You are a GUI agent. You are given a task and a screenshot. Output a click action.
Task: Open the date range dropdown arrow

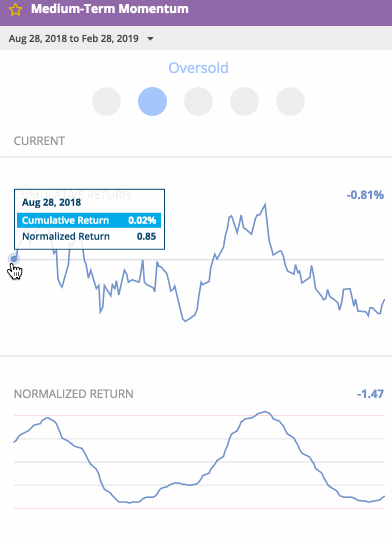(x=150, y=39)
